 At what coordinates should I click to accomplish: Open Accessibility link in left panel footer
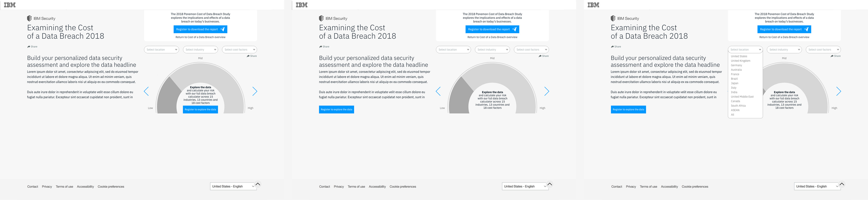pos(85,187)
